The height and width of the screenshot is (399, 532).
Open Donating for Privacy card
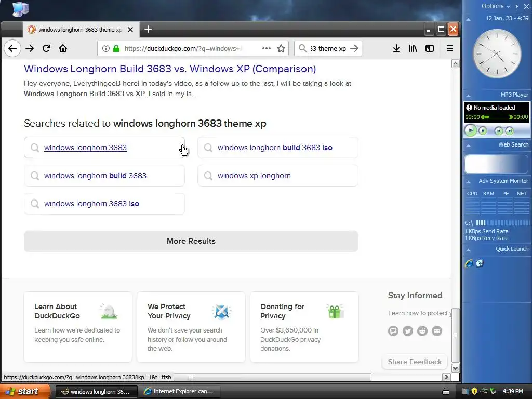304,327
